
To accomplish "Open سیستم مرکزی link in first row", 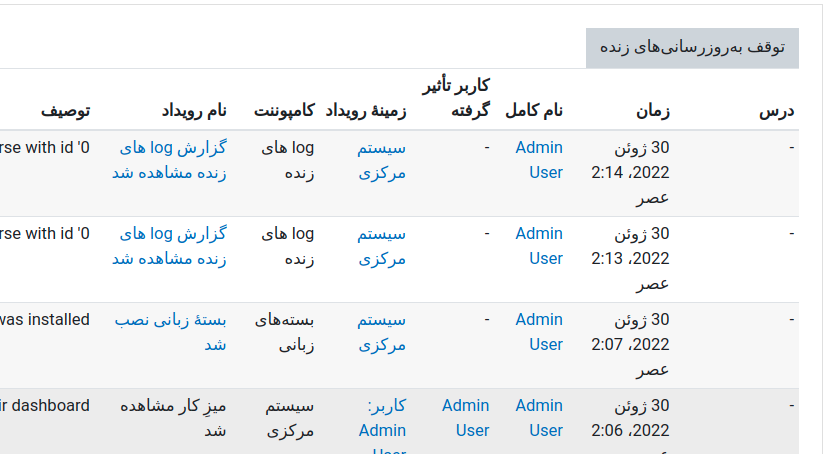I will point(382,160).
